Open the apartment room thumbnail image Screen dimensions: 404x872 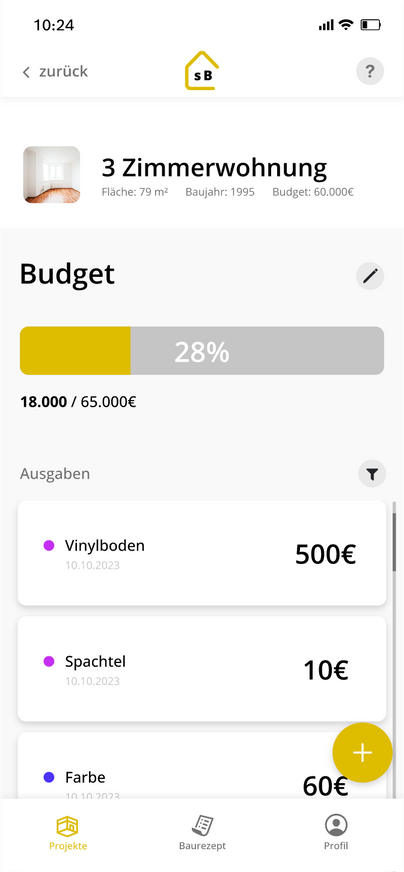pos(51,175)
